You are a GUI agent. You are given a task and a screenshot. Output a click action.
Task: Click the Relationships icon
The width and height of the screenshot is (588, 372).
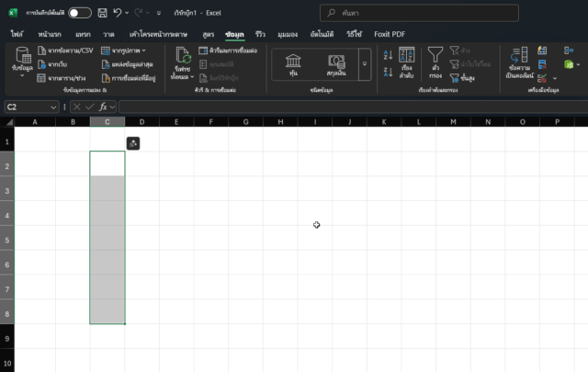click(569, 51)
